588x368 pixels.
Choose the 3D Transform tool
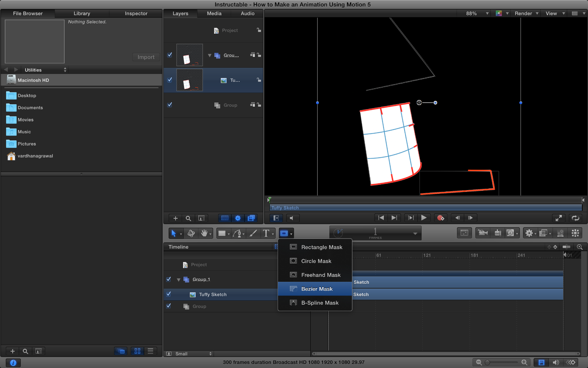click(191, 233)
